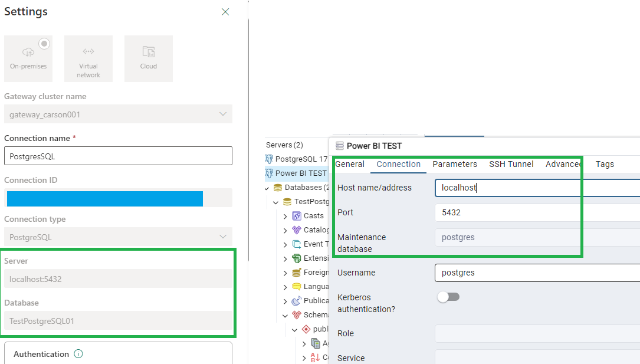Viewport: 640px width, 364px height.
Task: Expand the Casts node
Action: (x=285, y=217)
